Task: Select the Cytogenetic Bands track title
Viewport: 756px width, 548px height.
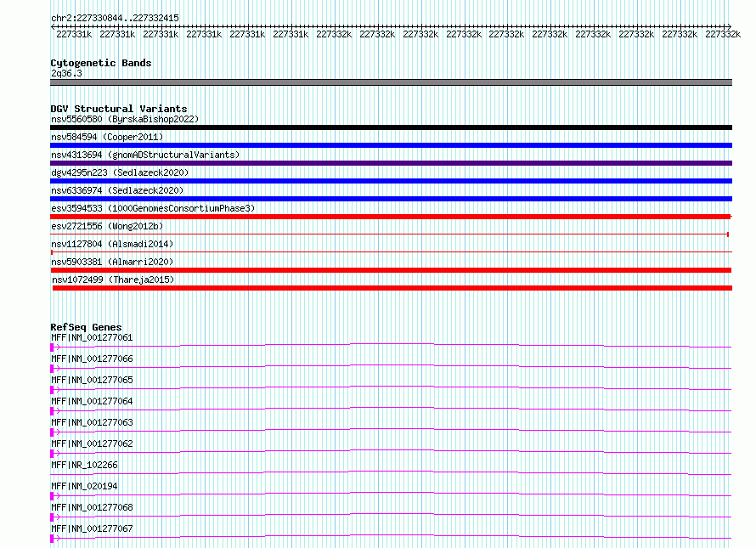Action: tap(101, 63)
